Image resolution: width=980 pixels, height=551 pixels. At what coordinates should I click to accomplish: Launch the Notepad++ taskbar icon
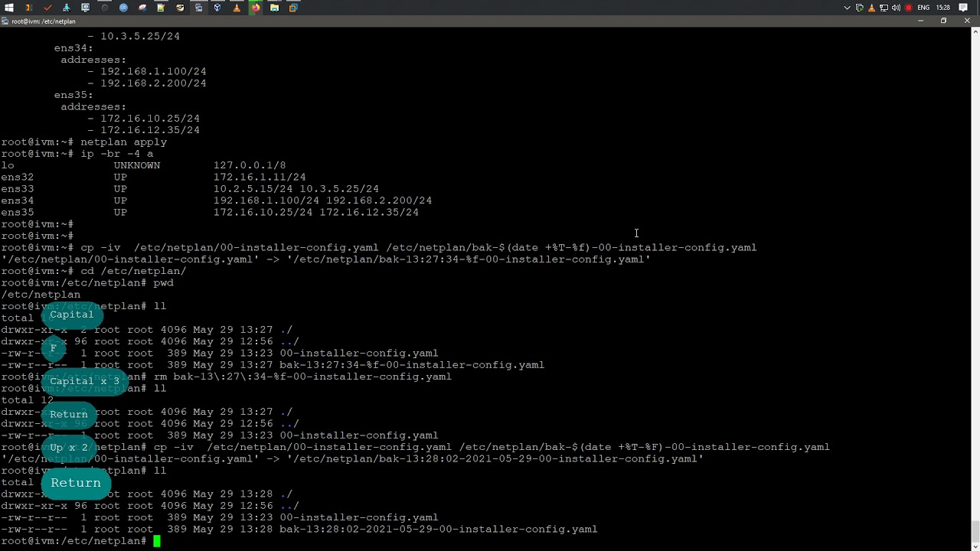coord(161,8)
